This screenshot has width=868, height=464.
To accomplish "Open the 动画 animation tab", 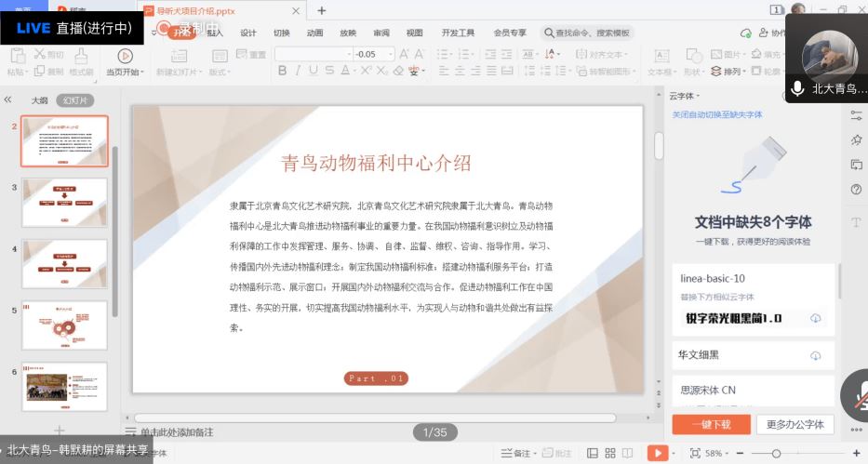I will tap(314, 33).
